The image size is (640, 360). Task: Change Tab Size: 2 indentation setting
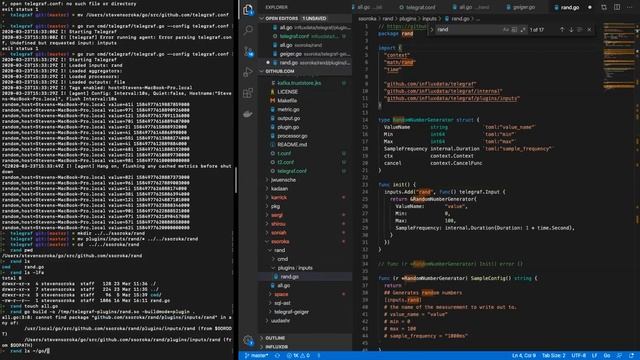coord(553,356)
